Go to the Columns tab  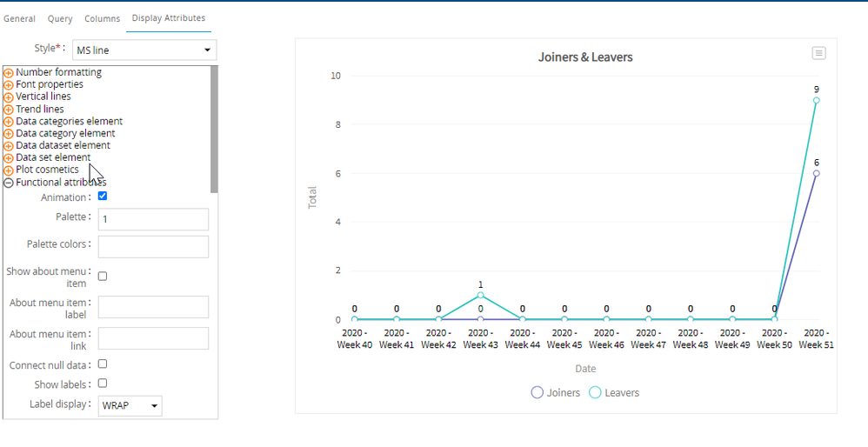[102, 18]
